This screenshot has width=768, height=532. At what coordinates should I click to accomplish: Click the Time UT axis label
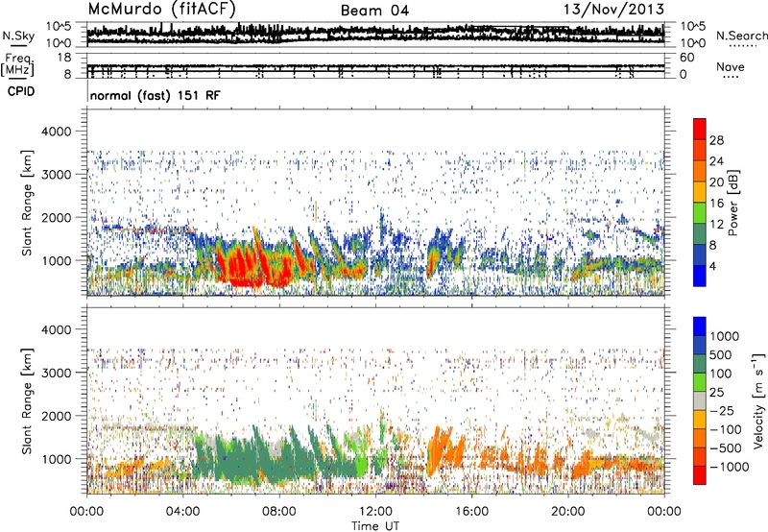tap(375, 526)
